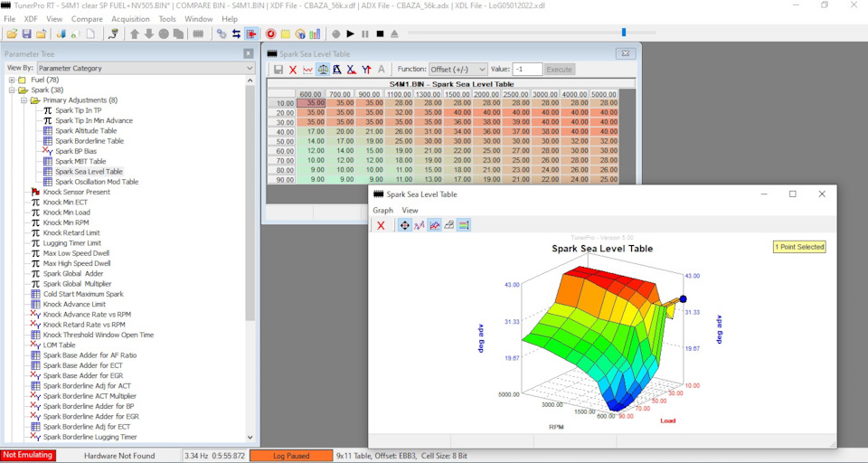The image size is (868, 463).
Task: Open the File menu
Action: tap(9, 19)
